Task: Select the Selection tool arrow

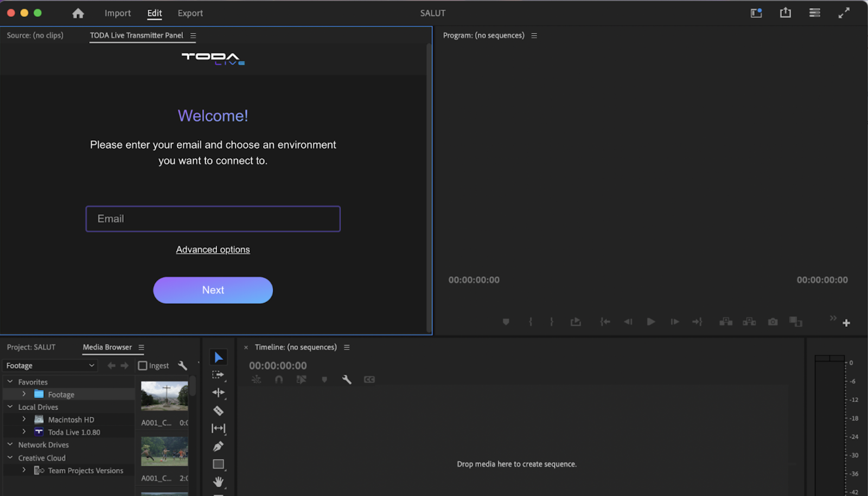Action: (219, 357)
